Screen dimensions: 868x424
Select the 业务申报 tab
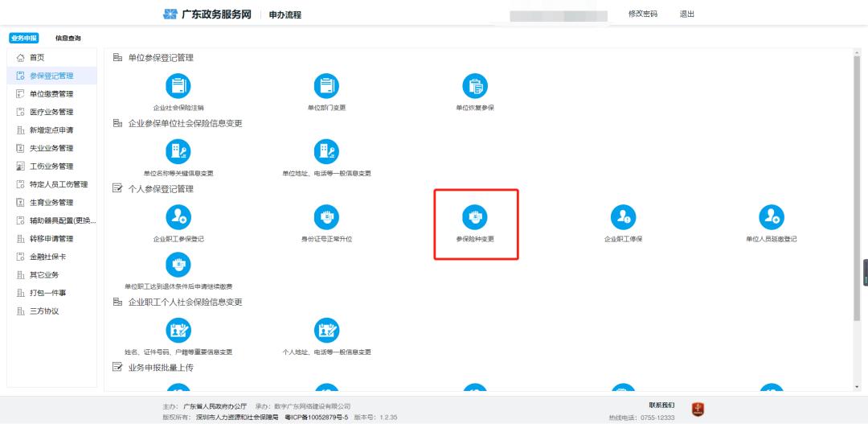23,38
